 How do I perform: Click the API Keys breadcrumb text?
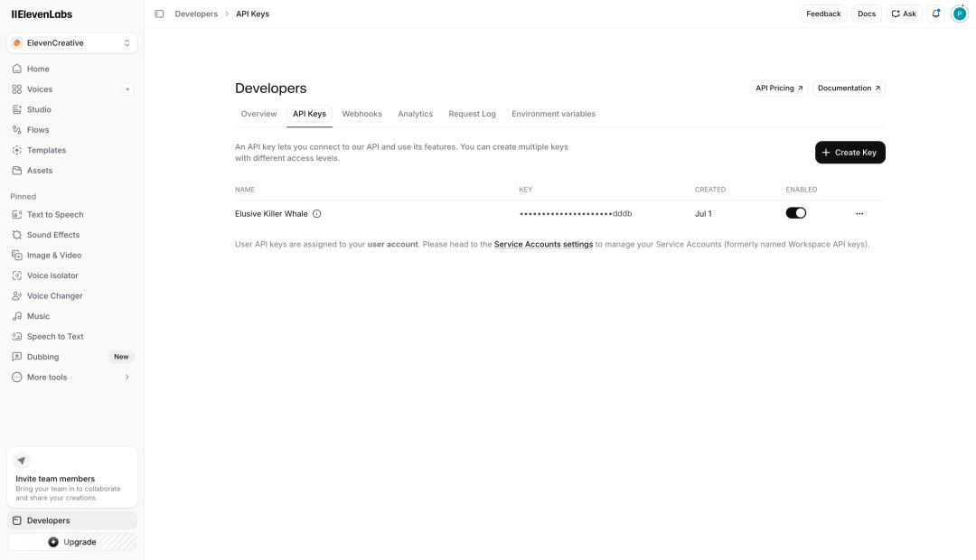pyautogui.click(x=253, y=14)
